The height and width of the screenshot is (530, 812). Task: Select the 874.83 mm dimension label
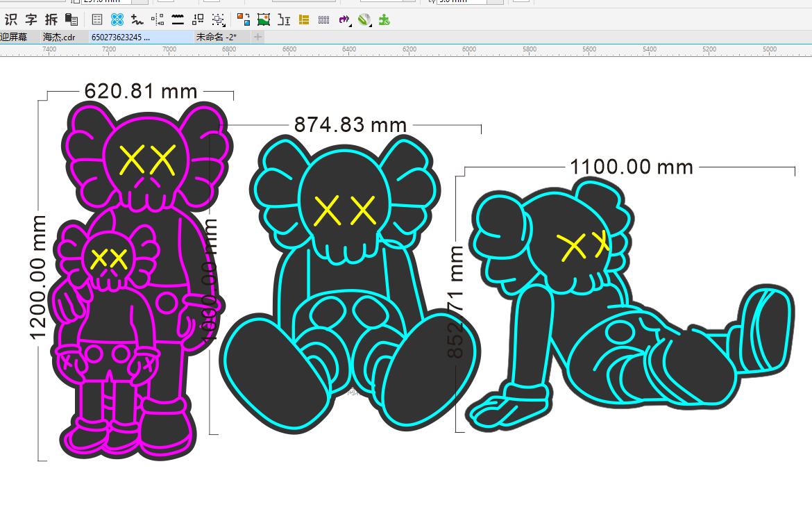pos(350,124)
